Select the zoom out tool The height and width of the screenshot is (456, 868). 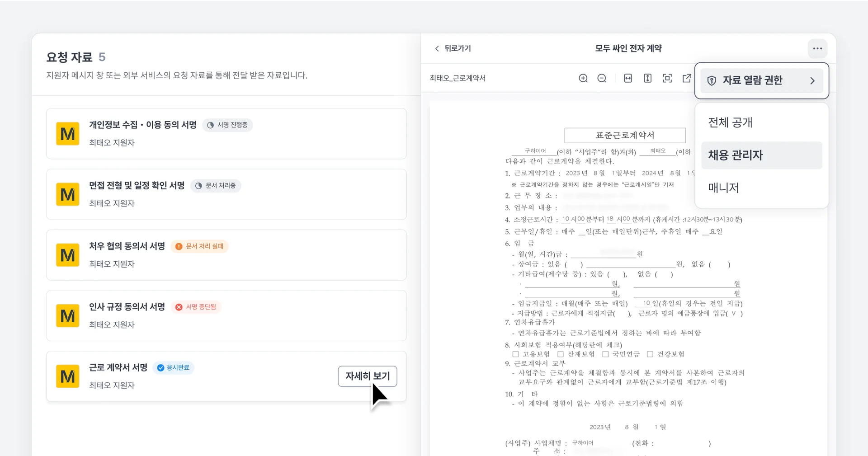point(602,78)
